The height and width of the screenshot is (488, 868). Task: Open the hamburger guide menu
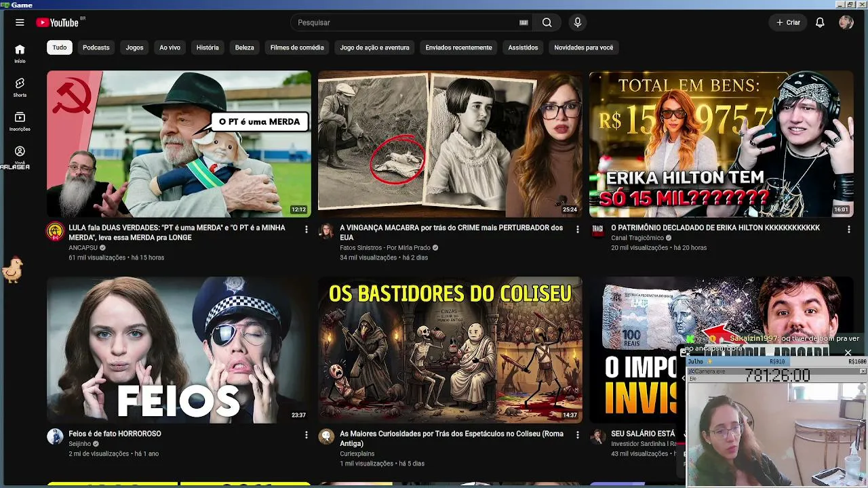click(20, 22)
